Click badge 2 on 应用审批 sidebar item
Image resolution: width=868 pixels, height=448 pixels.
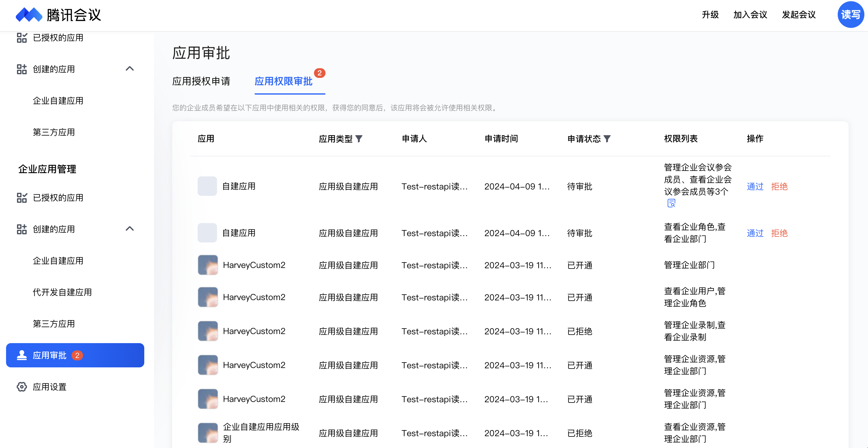[x=77, y=355]
